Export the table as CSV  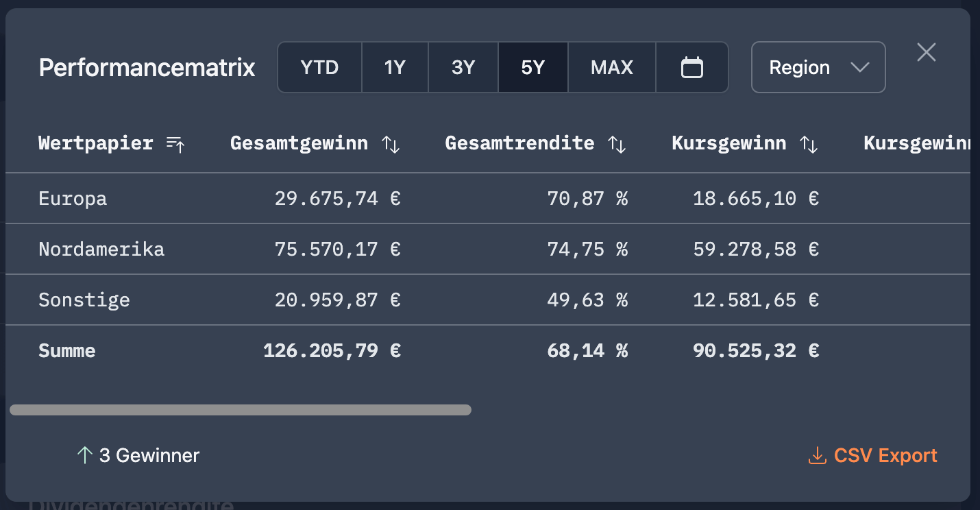coord(885,455)
